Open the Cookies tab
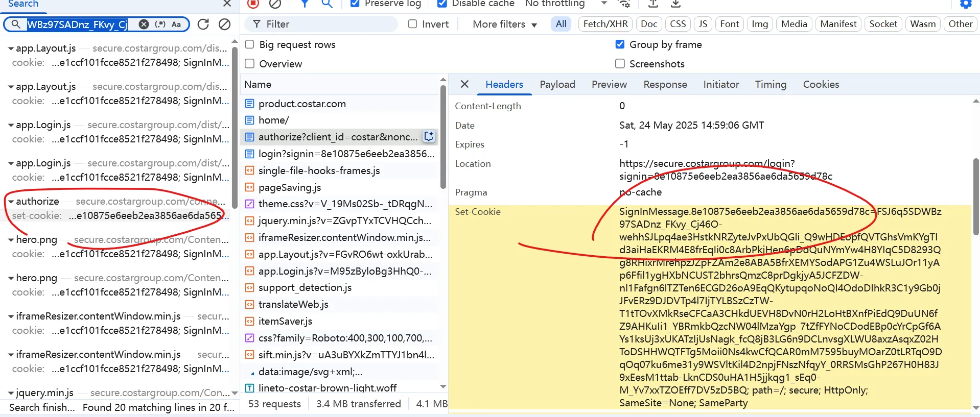 coord(821,84)
